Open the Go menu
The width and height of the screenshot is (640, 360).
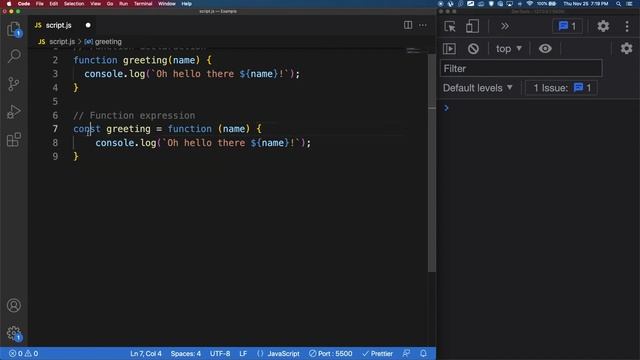point(110,4)
